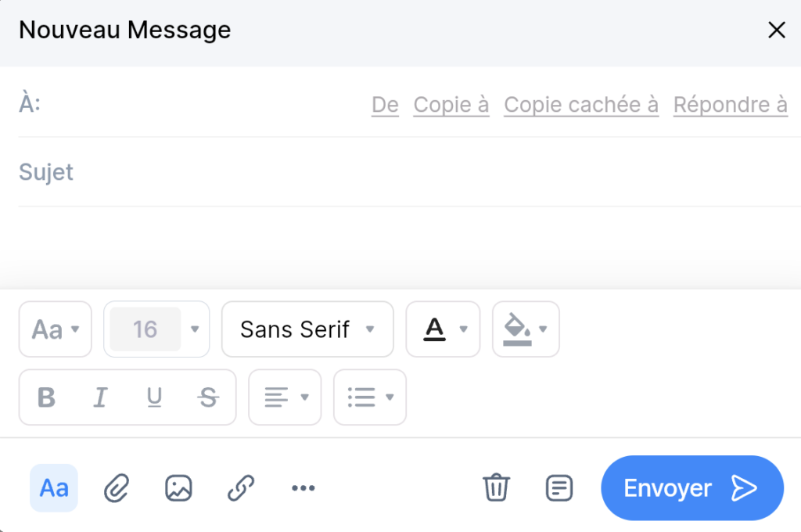The height and width of the screenshot is (532, 801).
Task: Open the text color picker
Action: coord(443,329)
